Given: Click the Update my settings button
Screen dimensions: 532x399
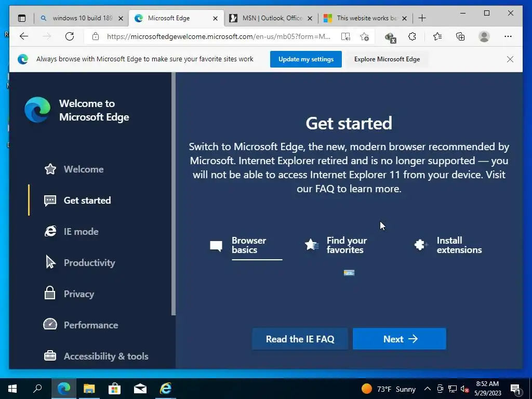Looking at the screenshot, I should pos(305,59).
